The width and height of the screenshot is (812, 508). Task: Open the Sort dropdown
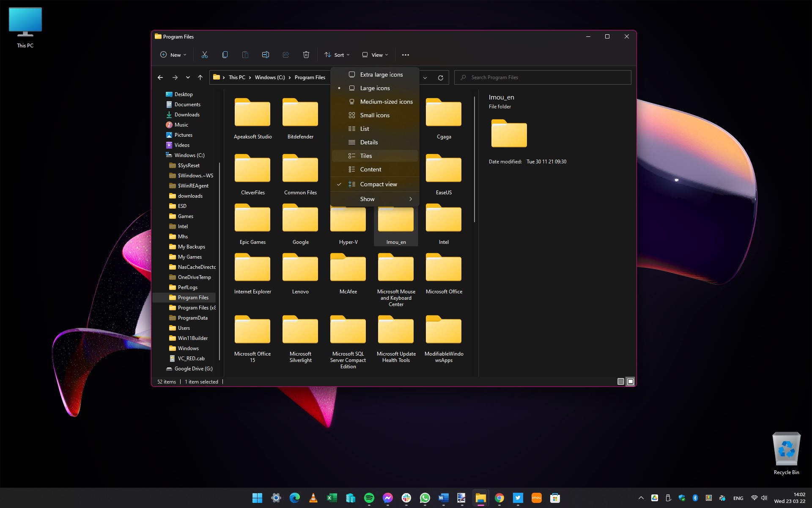(x=337, y=55)
